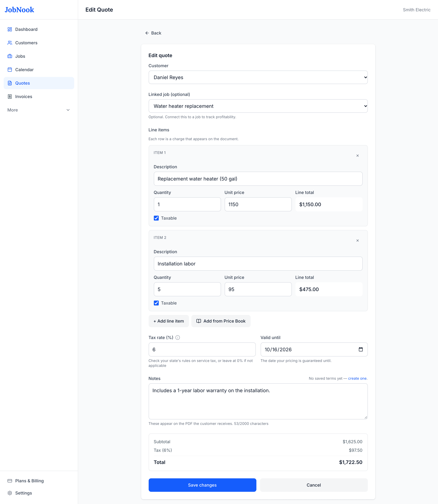This screenshot has width=438, height=504.
Task: Click the JobNook logo
Action: pyautogui.click(x=19, y=10)
